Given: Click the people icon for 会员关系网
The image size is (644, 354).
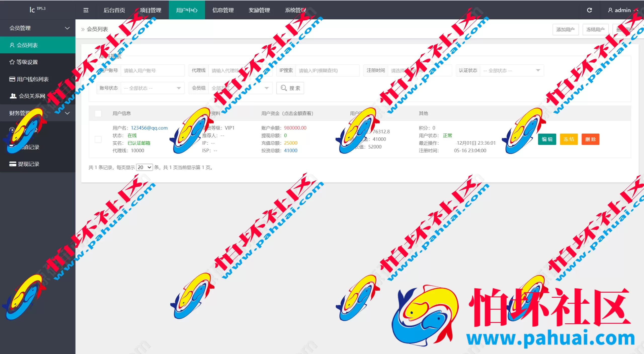Looking at the screenshot, I should pyautogui.click(x=13, y=96).
